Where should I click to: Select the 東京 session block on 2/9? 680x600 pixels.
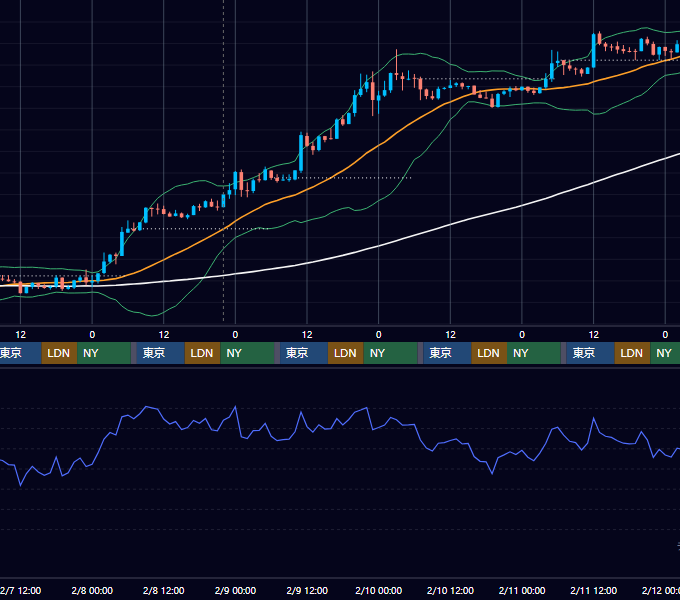(304, 353)
